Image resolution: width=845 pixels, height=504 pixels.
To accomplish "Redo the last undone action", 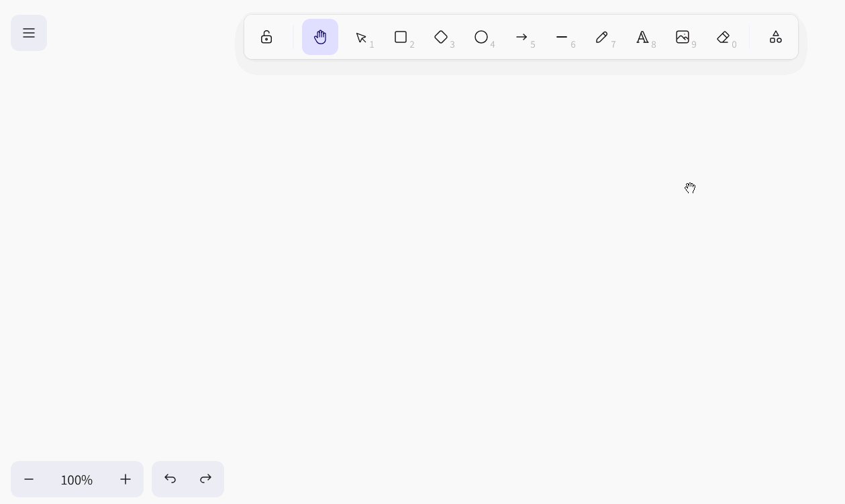I will [x=206, y=479].
